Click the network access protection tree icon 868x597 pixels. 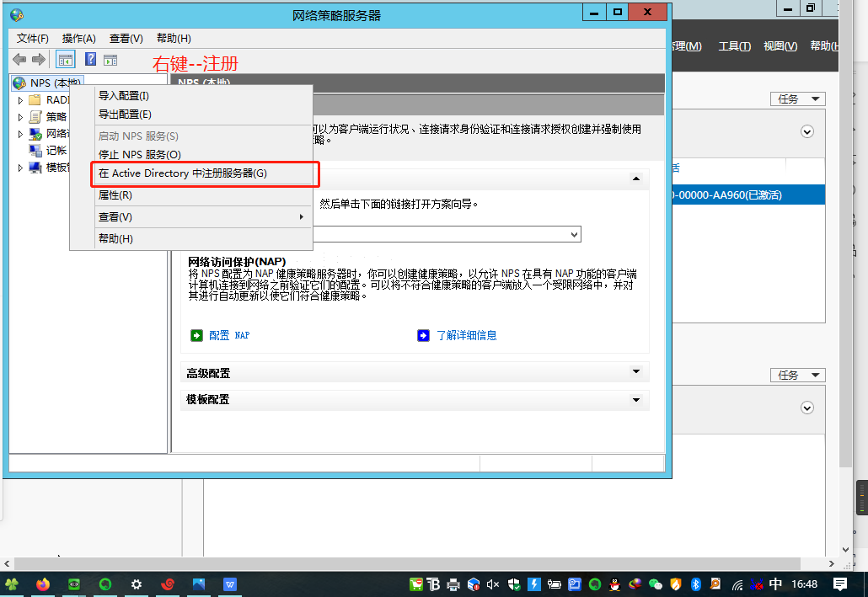tap(35, 134)
